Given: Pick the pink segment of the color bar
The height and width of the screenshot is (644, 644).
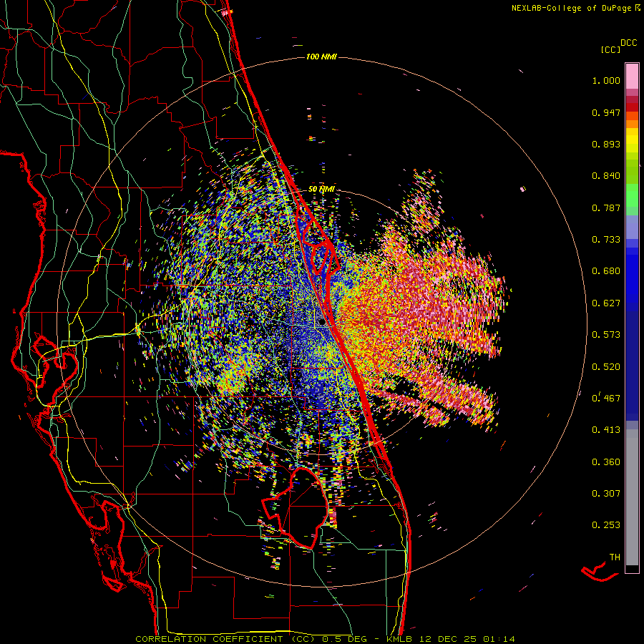Looking at the screenshot, I should coord(632,77).
